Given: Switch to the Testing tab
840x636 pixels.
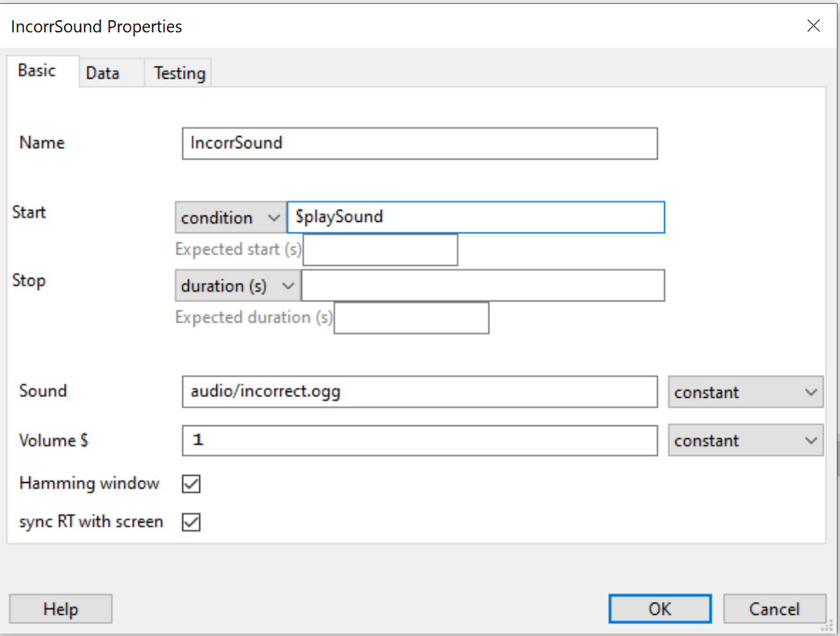Looking at the screenshot, I should pyautogui.click(x=179, y=74).
